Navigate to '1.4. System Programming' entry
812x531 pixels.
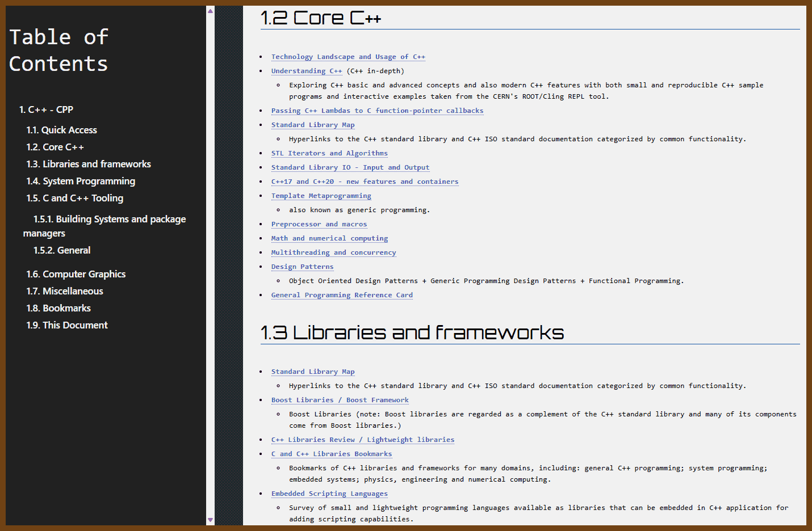[81, 181]
